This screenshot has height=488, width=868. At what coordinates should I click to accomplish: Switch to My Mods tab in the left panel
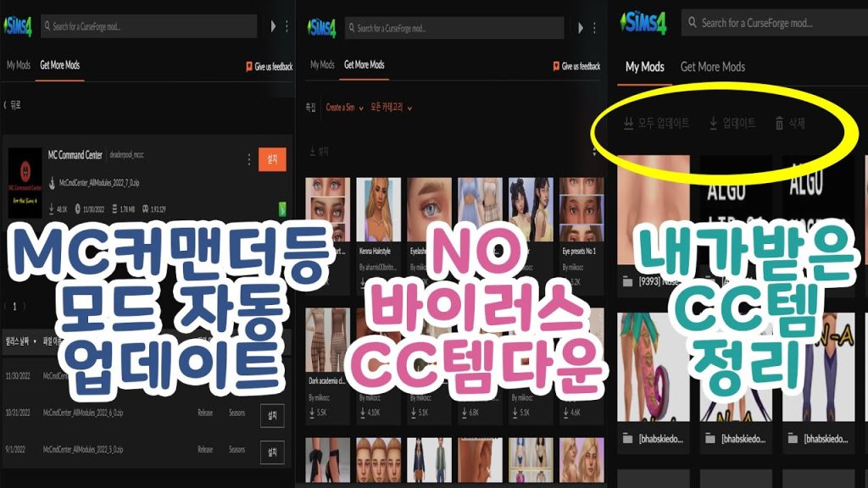coord(18,65)
